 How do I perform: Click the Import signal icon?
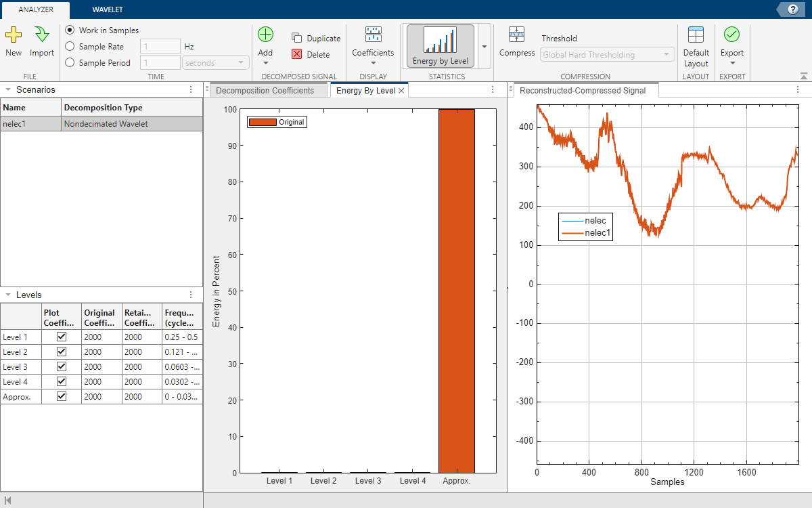[42, 36]
